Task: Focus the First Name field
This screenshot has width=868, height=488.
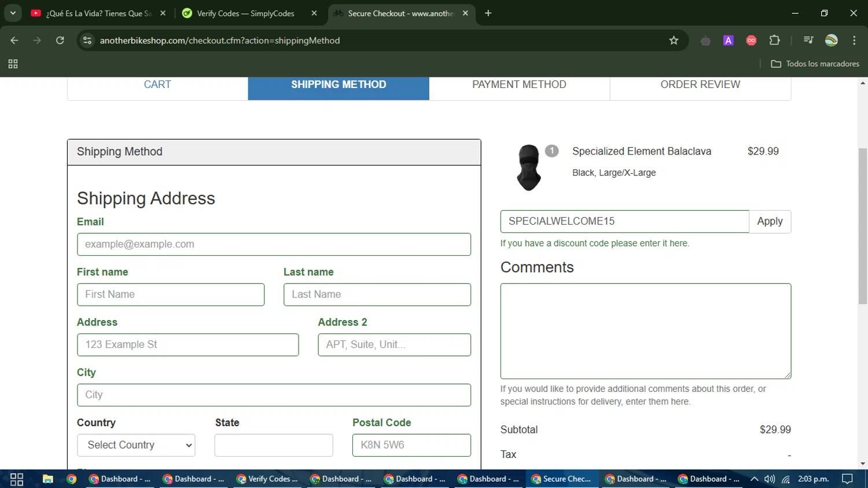Action: coord(171,295)
